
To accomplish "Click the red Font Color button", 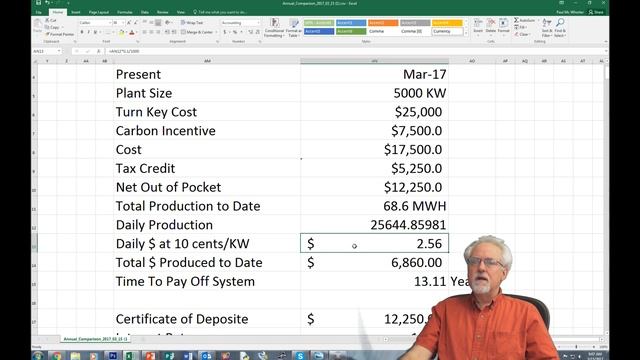I will coord(131,33).
